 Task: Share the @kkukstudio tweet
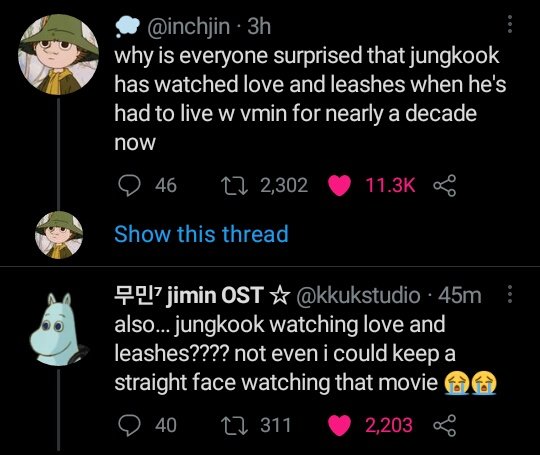pos(445,425)
